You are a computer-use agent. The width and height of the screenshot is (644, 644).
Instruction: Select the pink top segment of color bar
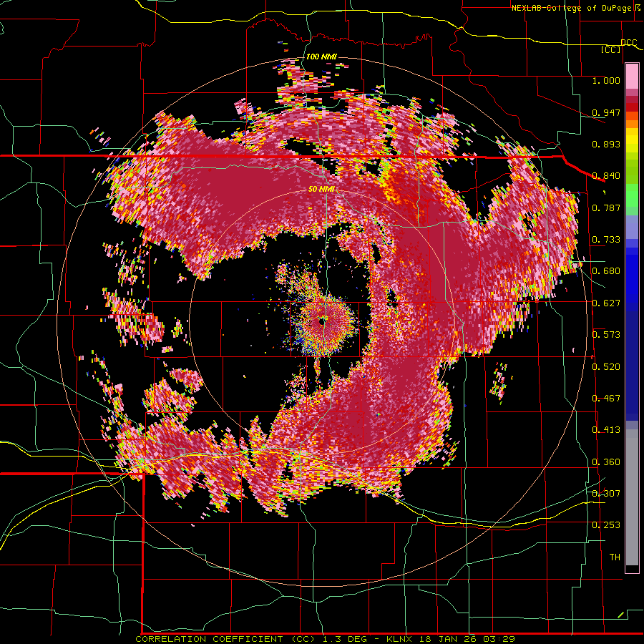[632, 77]
